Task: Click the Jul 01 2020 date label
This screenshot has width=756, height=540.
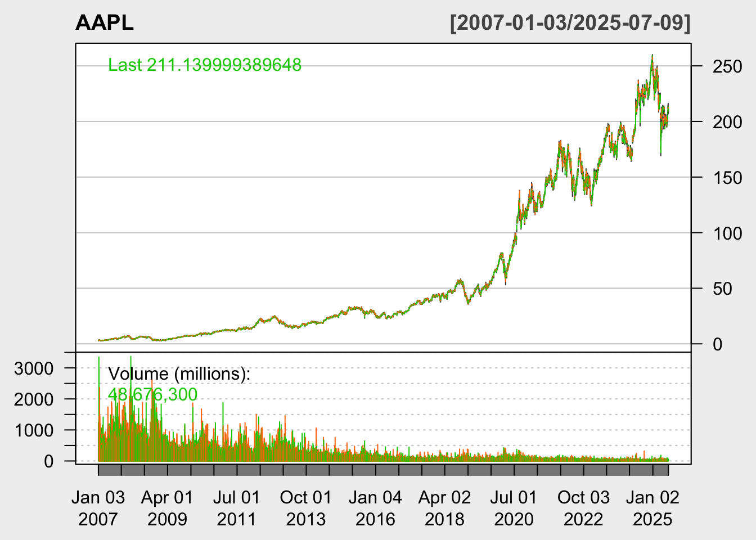Action: coord(514,508)
